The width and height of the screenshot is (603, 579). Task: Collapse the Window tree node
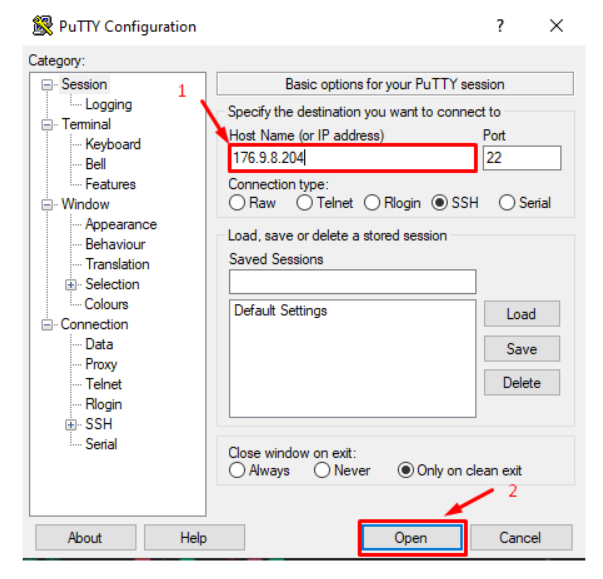pyautogui.click(x=47, y=205)
